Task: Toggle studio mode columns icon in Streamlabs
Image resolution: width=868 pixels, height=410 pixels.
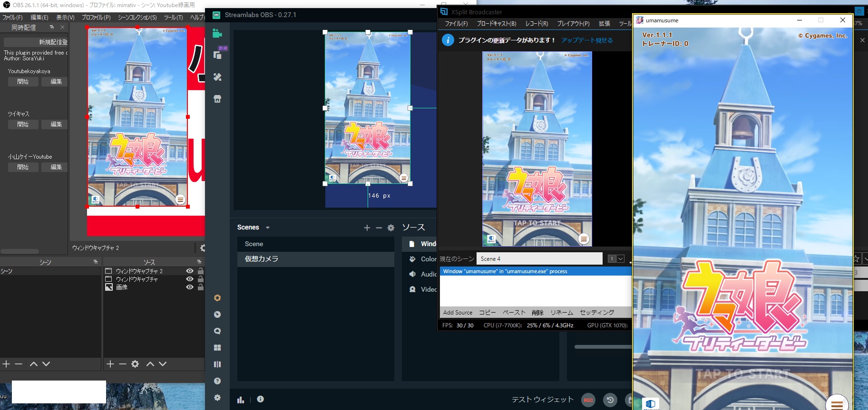Action: pos(217,364)
